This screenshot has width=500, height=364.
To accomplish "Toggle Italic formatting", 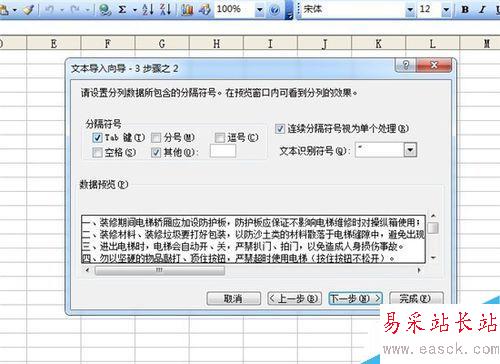I will click(x=482, y=9).
